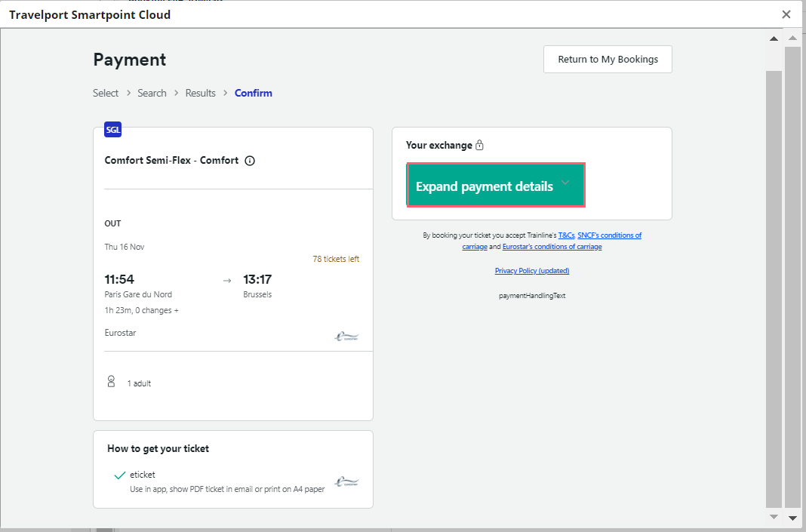This screenshot has height=532, width=806.
Task: Click the arrival time 13:17
Action: coord(257,279)
